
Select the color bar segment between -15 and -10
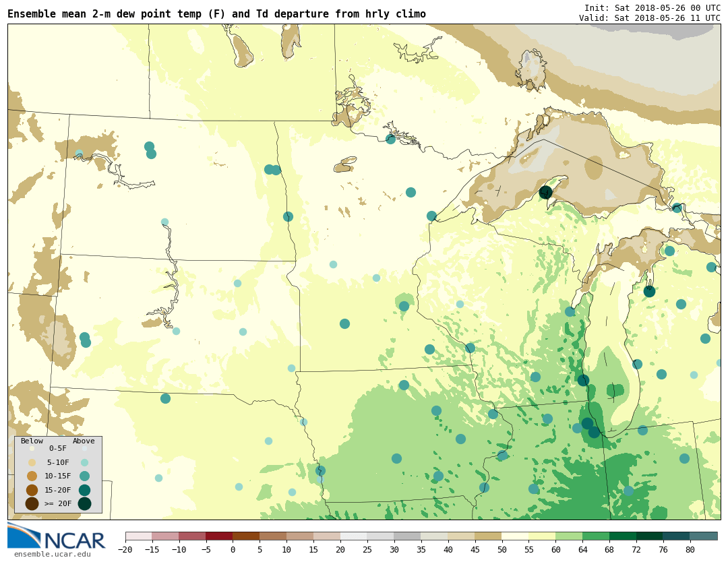166,536
